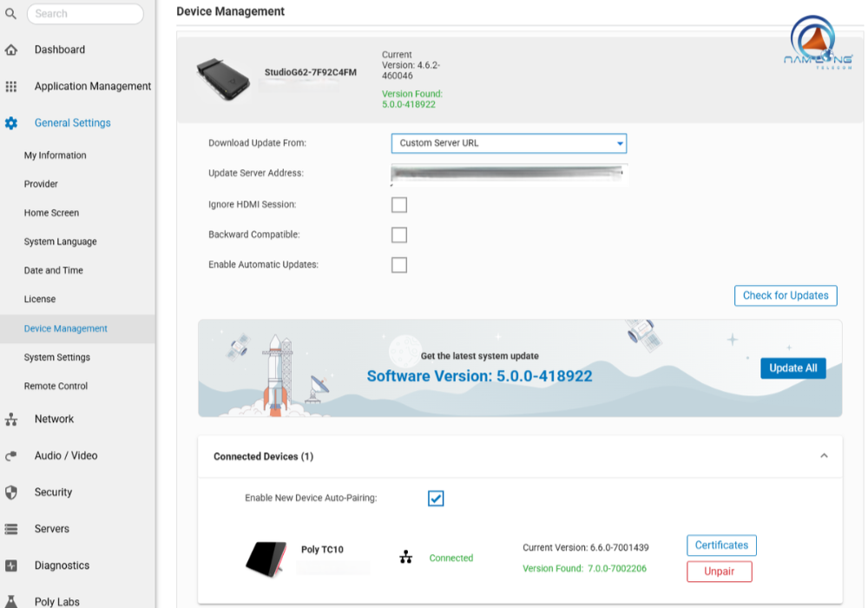
Task: Open Dashboard in the sidebar
Action: [60, 50]
